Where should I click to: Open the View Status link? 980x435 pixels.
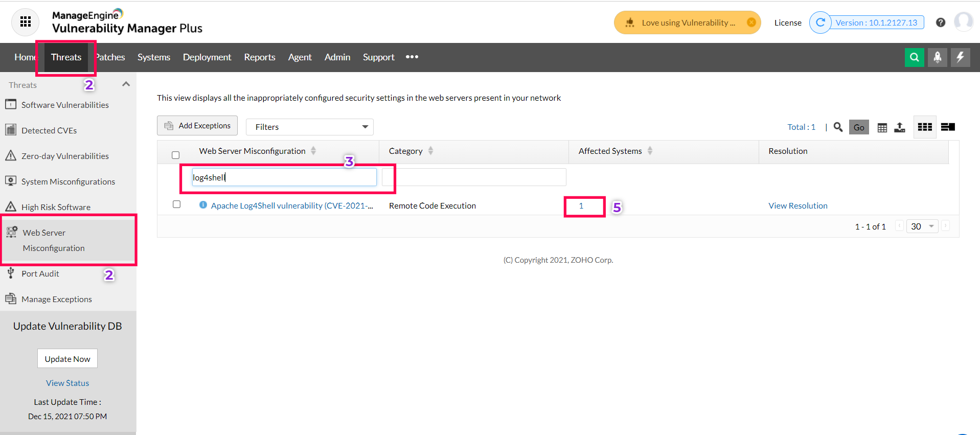point(67,383)
